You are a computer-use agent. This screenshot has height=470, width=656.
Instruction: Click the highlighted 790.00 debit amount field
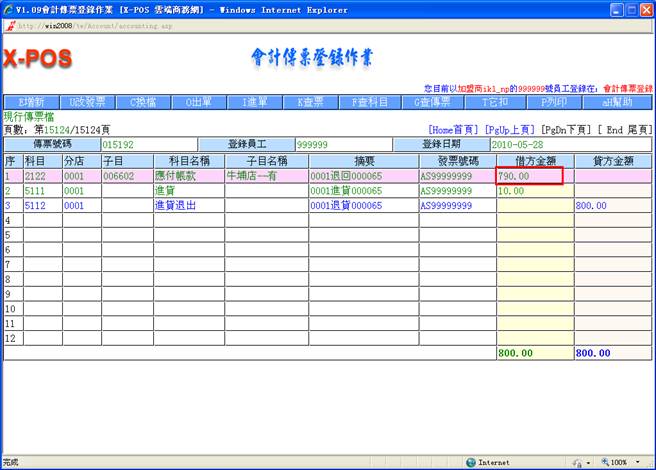530,176
